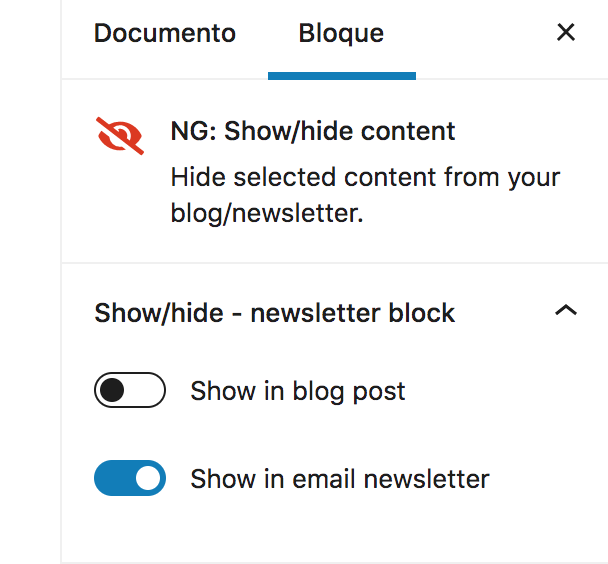Click the divider line above newsletter block panel
This screenshot has height=564, width=608.
coord(334,263)
